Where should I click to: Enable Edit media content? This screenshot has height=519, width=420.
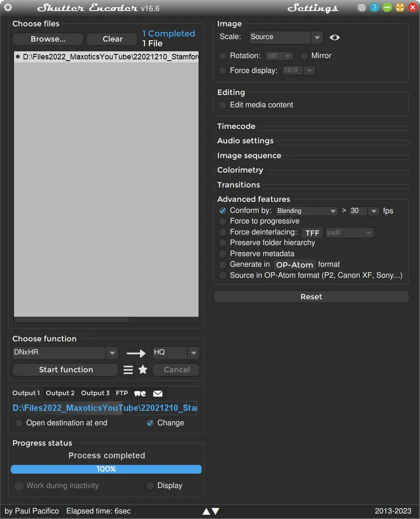[x=223, y=105]
